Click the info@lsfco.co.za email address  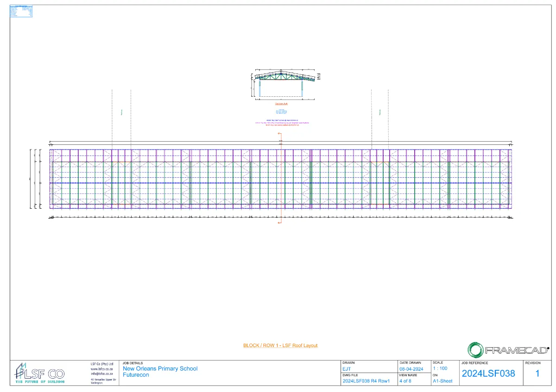[x=101, y=373]
